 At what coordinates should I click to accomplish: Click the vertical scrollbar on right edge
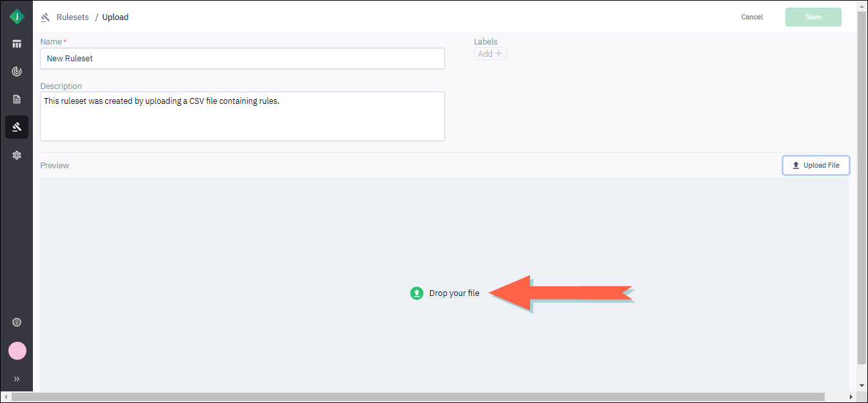pos(862,187)
